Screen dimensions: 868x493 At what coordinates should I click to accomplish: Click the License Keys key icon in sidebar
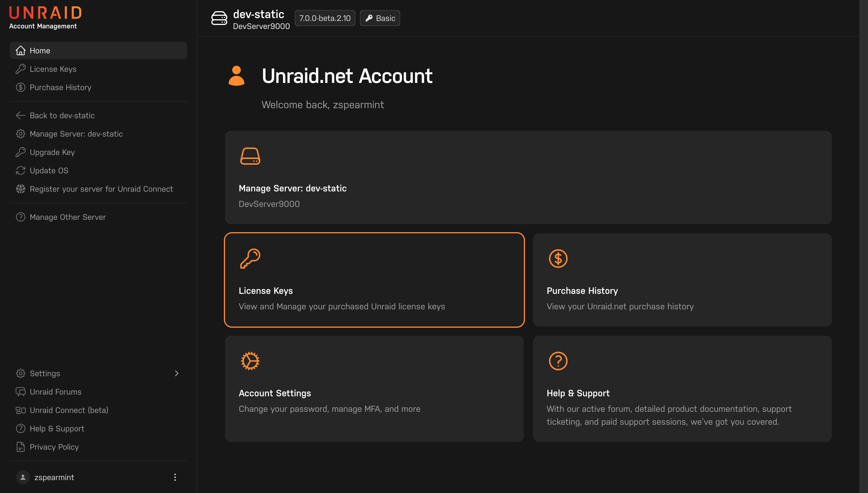click(x=21, y=69)
